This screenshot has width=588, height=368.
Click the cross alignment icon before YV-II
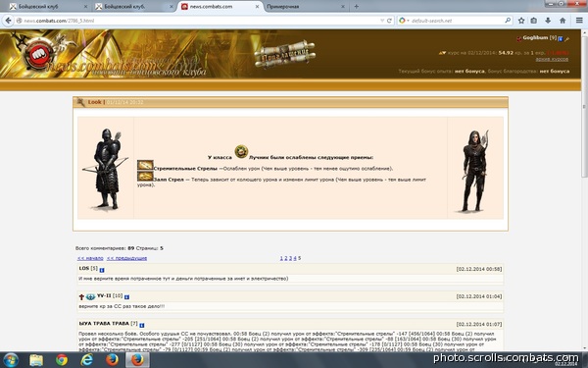coord(81,297)
